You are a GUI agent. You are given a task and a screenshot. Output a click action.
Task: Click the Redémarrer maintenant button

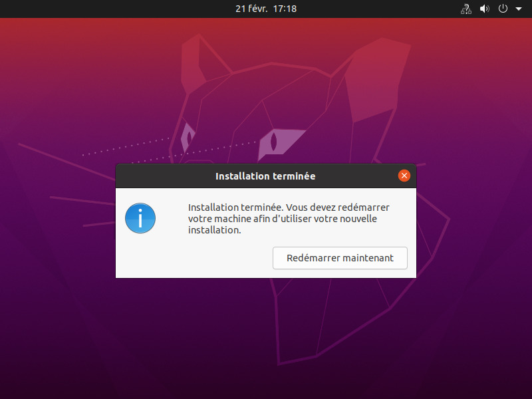[340, 258]
